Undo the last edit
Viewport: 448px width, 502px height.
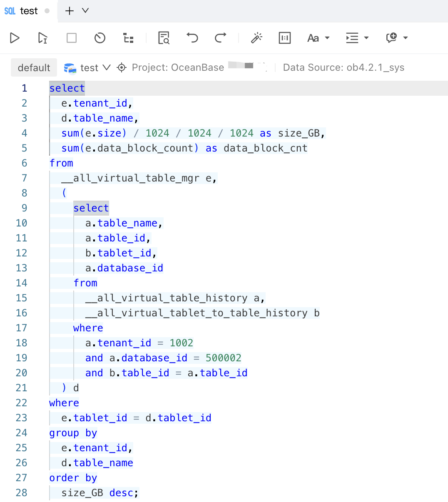tap(192, 38)
